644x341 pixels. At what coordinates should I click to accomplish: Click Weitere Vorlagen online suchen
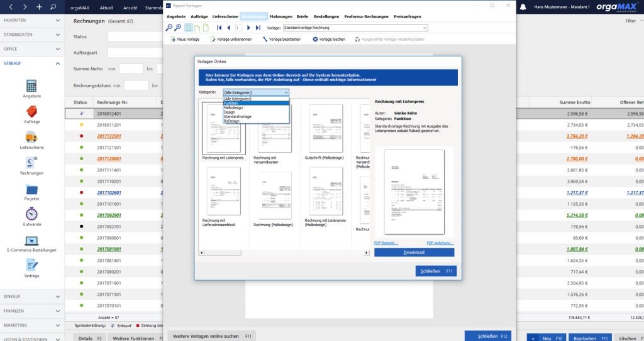tap(211, 336)
